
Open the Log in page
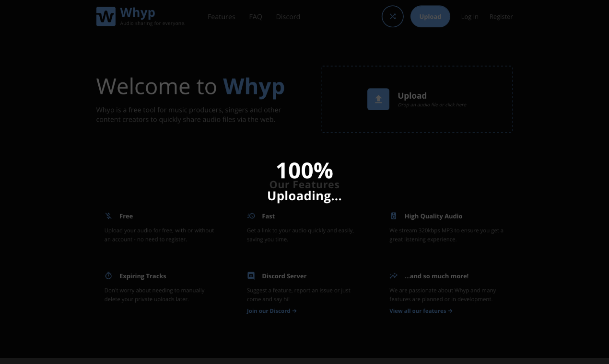pos(469,16)
